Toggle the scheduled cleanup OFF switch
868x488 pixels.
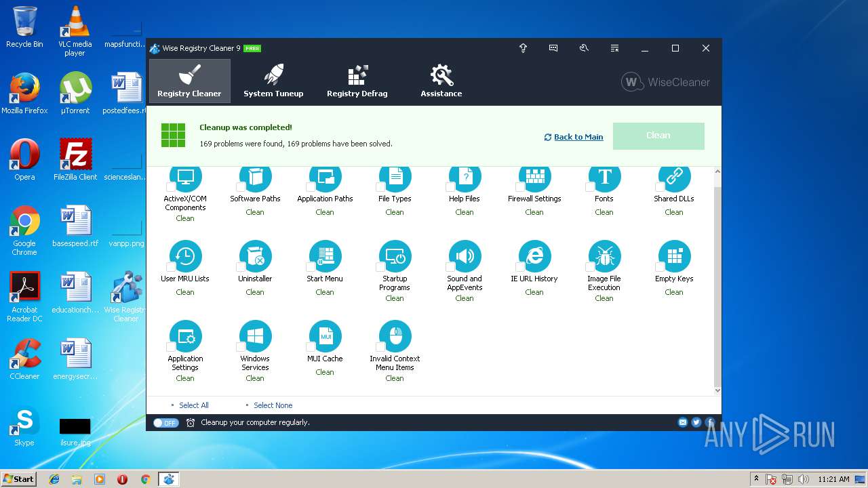pos(165,423)
